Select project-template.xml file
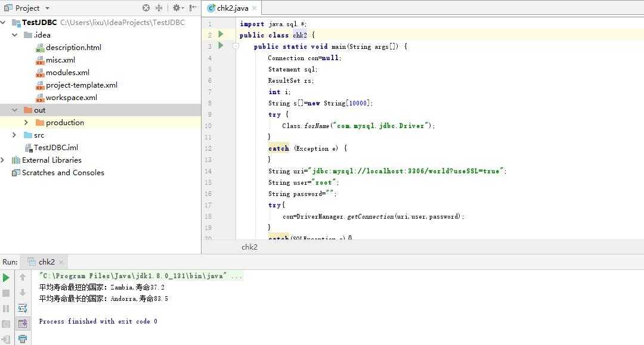 click(x=82, y=85)
